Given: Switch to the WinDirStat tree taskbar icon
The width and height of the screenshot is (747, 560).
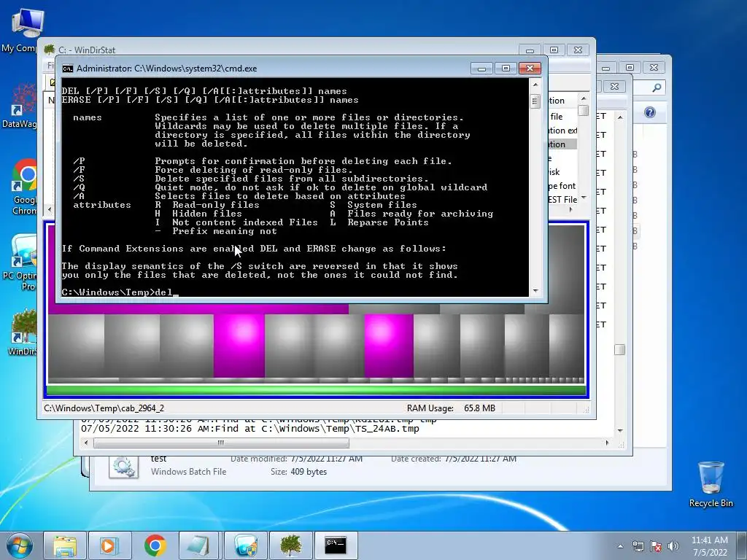Looking at the screenshot, I should (x=290, y=545).
